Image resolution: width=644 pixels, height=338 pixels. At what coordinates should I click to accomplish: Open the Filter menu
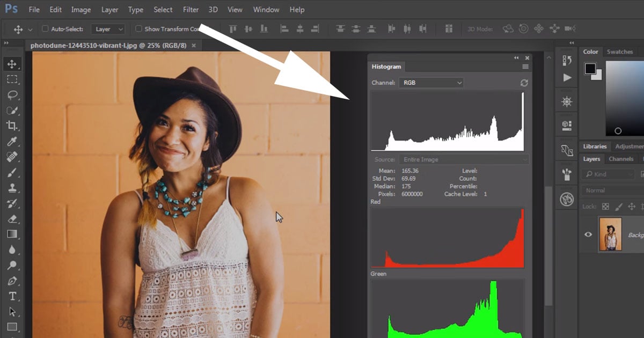click(191, 10)
